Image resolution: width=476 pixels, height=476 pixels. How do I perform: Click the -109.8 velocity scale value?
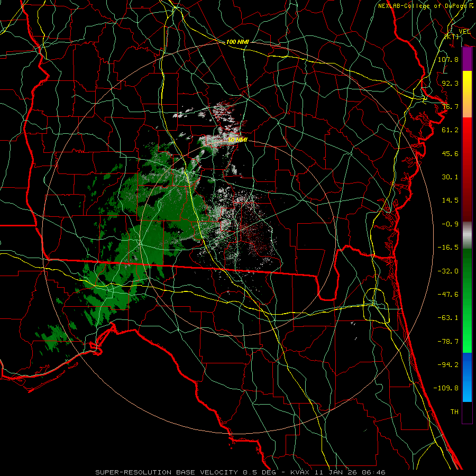pyautogui.click(x=446, y=388)
